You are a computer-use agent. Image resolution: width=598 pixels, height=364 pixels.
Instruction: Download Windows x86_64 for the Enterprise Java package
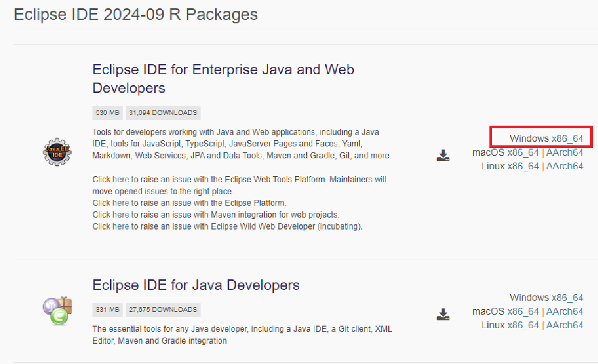(567, 138)
